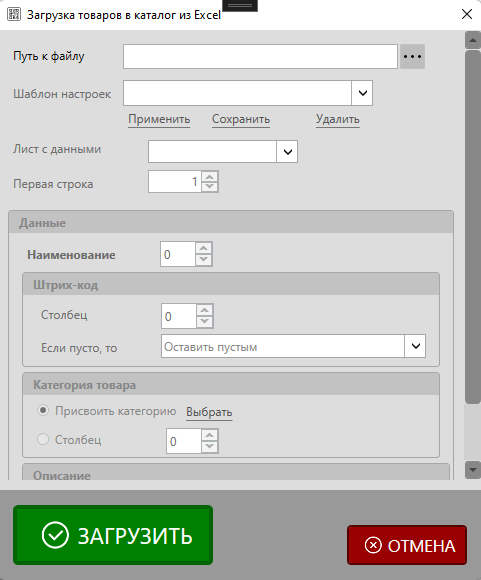Click the browse file ellipsis button
481x580 pixels.
click(x=412, y=57)
